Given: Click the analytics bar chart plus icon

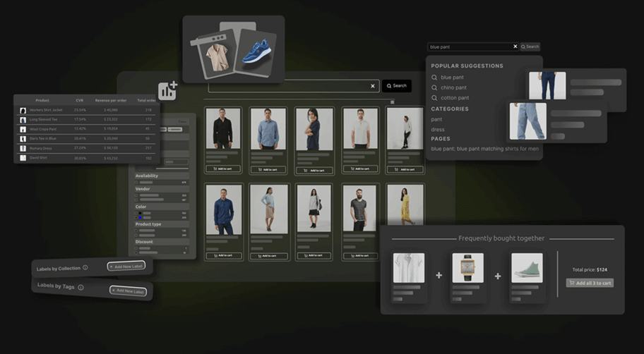Looking at the screenshot, I should [167, 91].
